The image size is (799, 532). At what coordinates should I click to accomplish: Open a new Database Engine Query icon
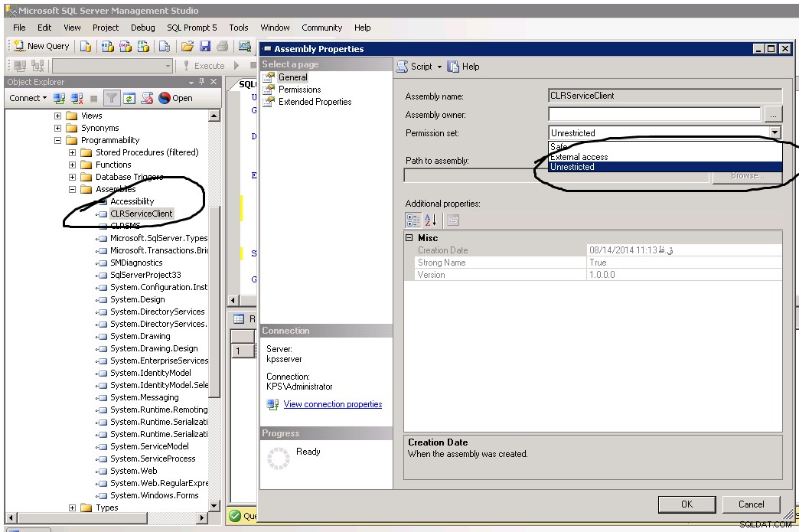click(x=86, y=47)
